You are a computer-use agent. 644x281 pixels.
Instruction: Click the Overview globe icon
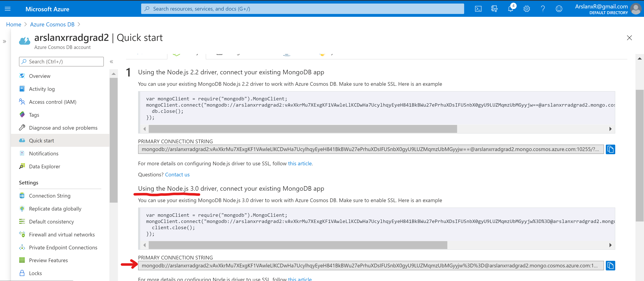coord(22,76)
